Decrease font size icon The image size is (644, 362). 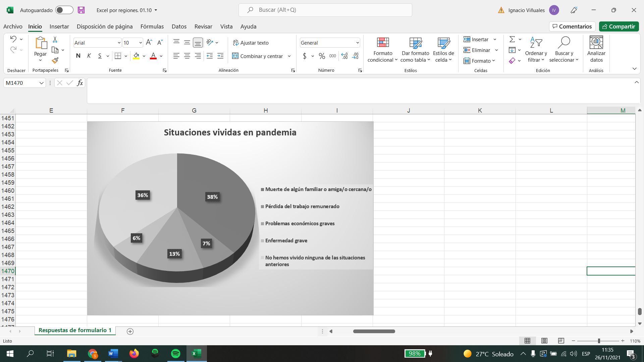[160, 42]
